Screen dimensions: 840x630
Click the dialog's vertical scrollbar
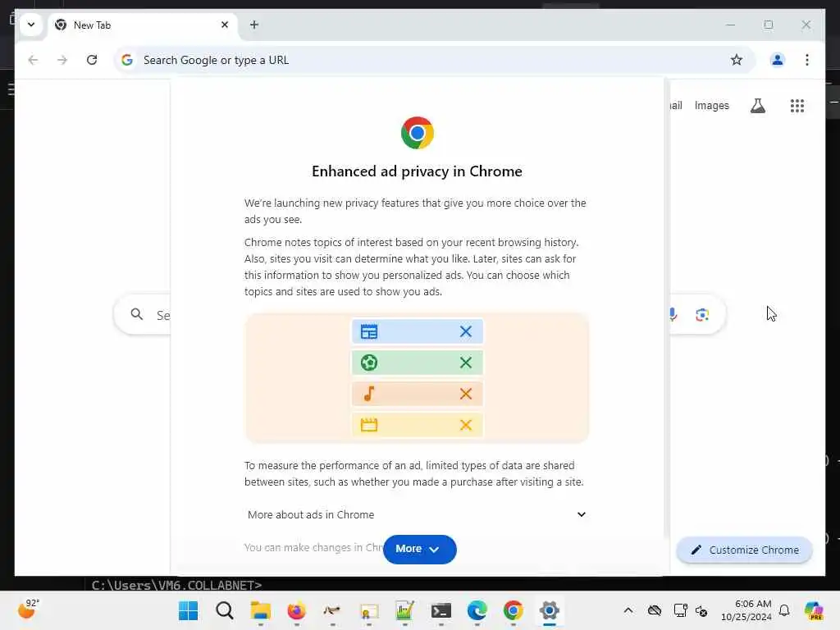coord(666,308)
